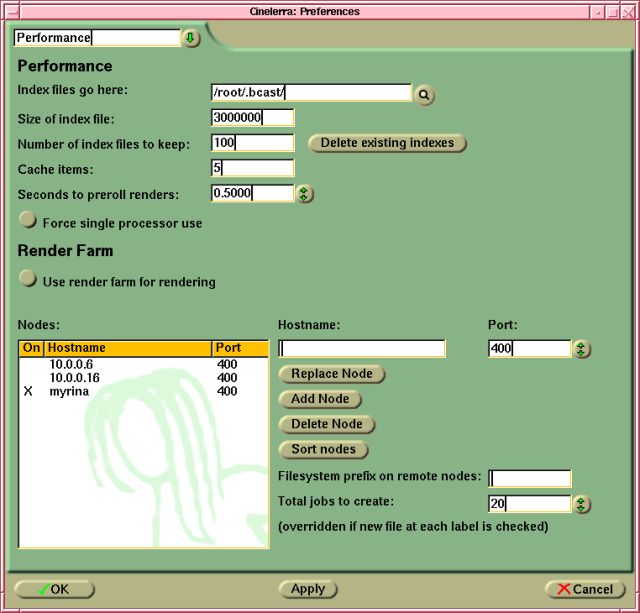Toggle the X enable mark for myrina node
Viewport: 640px width, 613px height.
pyautogui.click(x=27, y=393)
